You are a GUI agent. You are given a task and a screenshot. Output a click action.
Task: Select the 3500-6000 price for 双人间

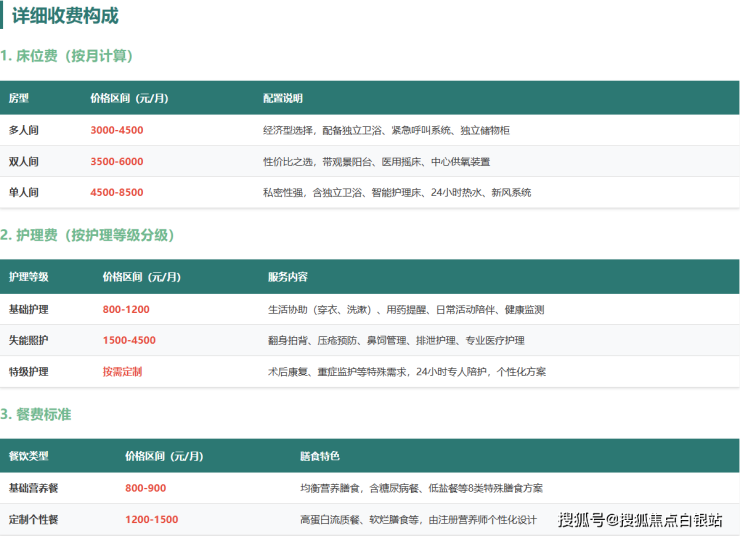pos(117,161)
